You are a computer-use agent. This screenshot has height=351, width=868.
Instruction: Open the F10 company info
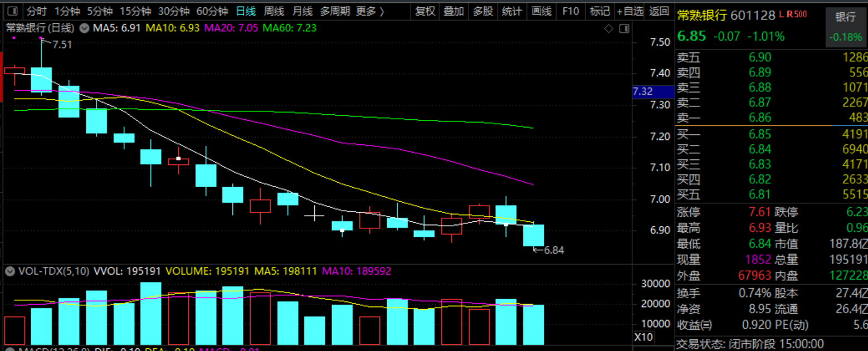click(x=571, y=11)
